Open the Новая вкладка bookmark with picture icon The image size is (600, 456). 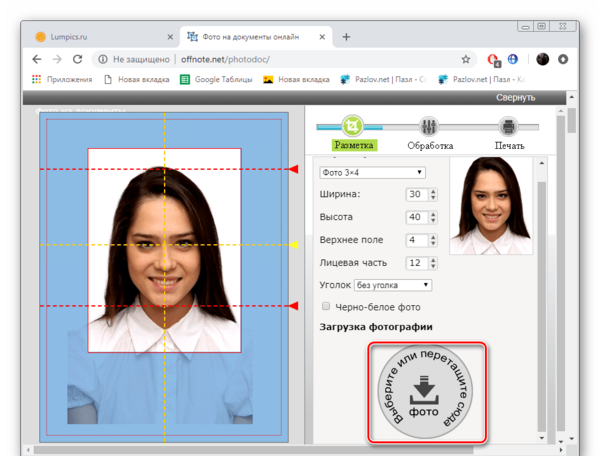point(296,79)
